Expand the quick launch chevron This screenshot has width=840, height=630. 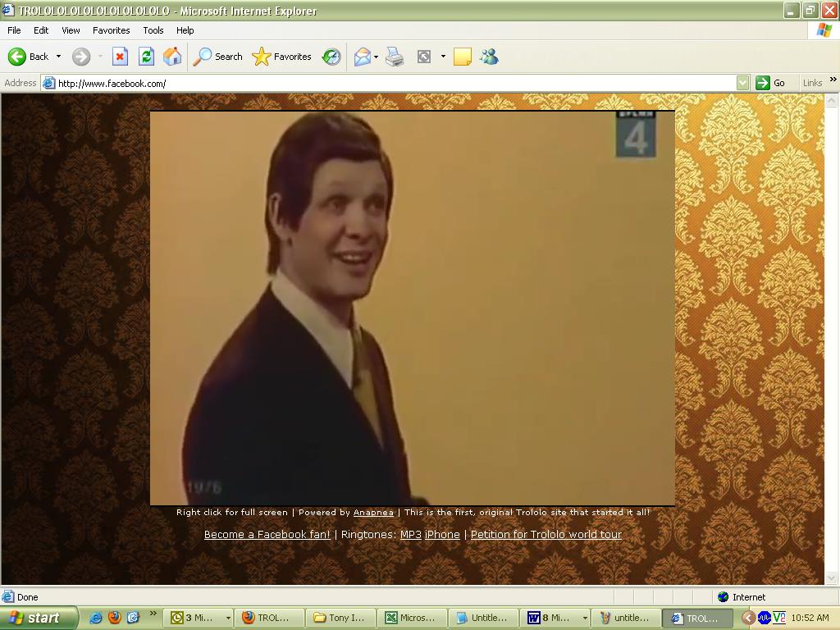(x=153, y=614)
